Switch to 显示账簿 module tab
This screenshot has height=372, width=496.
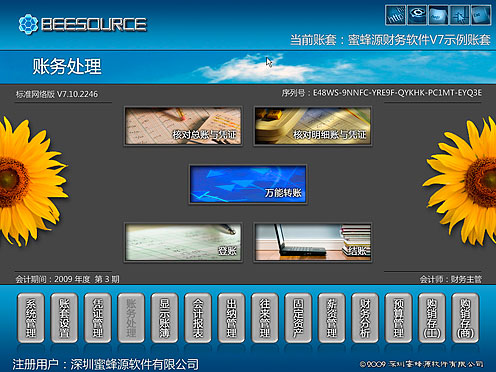pos(164,318)
